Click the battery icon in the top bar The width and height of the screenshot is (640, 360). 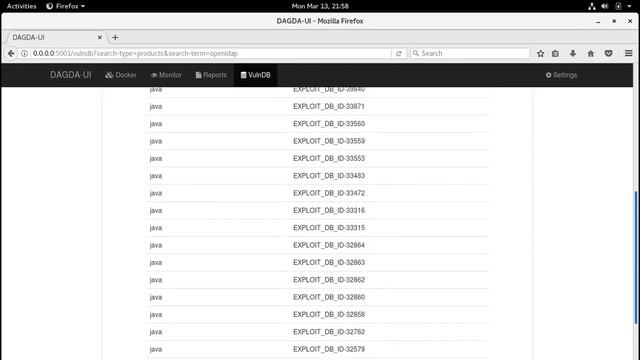[x=618, y=6]
